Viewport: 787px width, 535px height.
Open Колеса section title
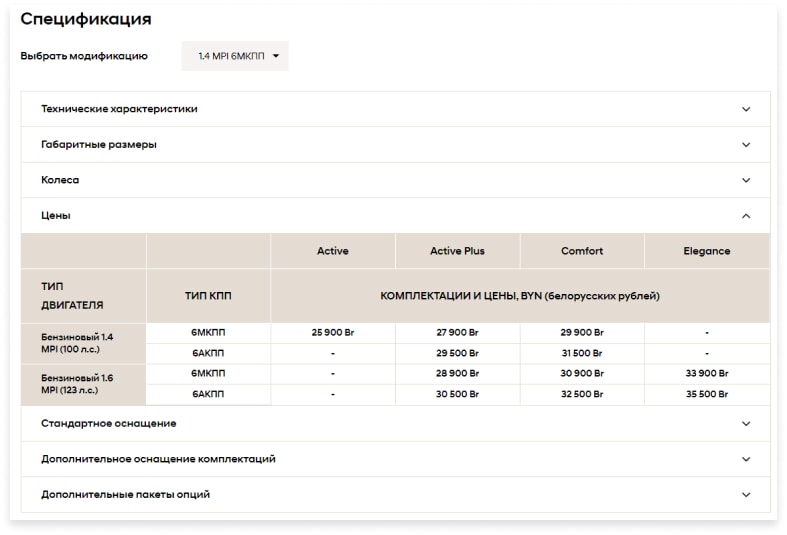pos(60,180)
